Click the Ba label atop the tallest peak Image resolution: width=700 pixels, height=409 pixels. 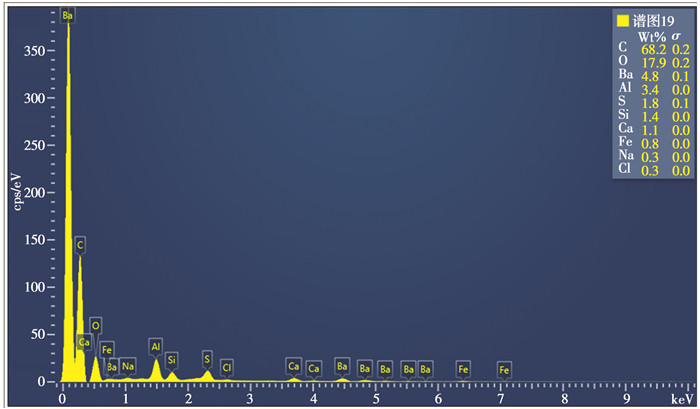[67, 16]
